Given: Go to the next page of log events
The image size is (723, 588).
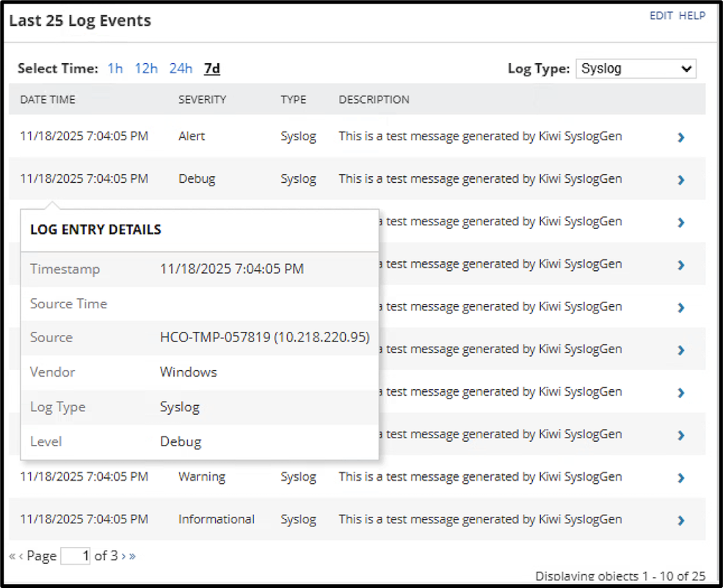Looking at the screenshot, I should [x=123, y=556].
